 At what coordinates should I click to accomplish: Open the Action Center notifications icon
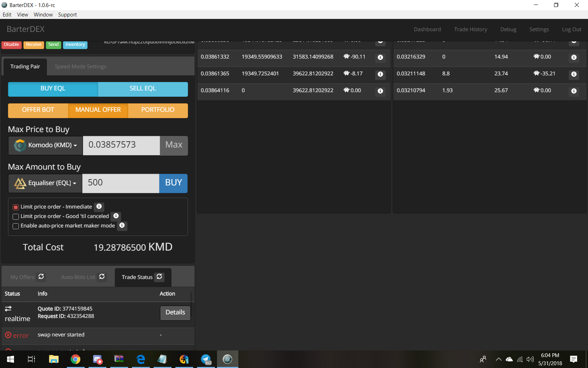pos(574,359)
